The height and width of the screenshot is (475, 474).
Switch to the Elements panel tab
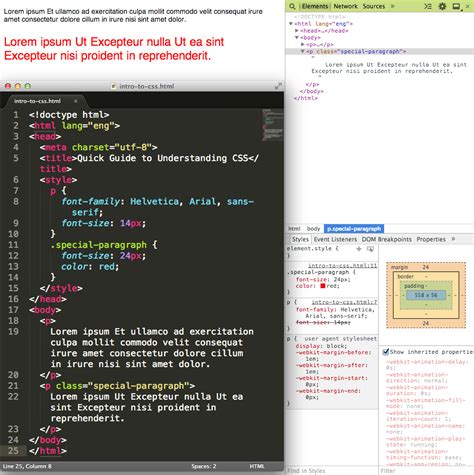(x=315, y=6)
